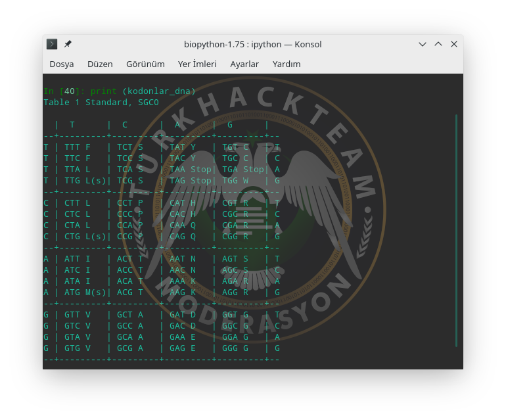Close the Konsole window
The image size is (506, 420).
[x=454, y=44]
